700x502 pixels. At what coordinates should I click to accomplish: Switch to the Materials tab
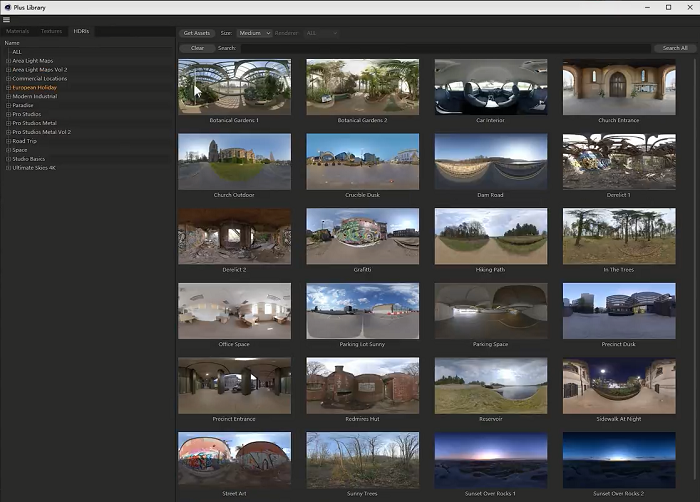pos(17,32)
